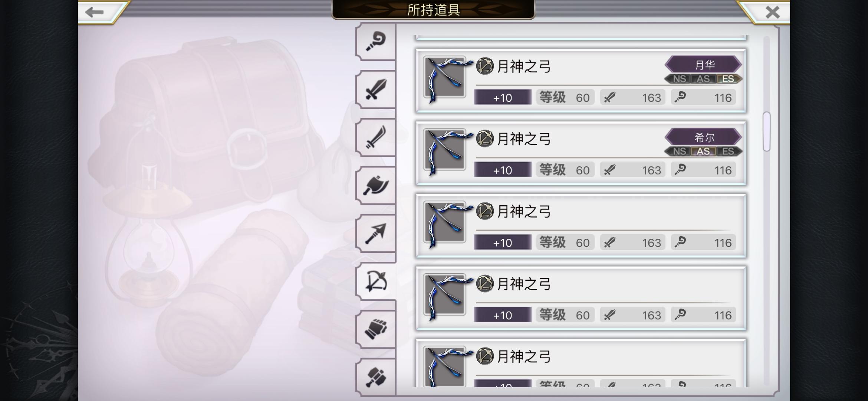
Task: Select the axe weapon category tab
Action: [375, 185]
